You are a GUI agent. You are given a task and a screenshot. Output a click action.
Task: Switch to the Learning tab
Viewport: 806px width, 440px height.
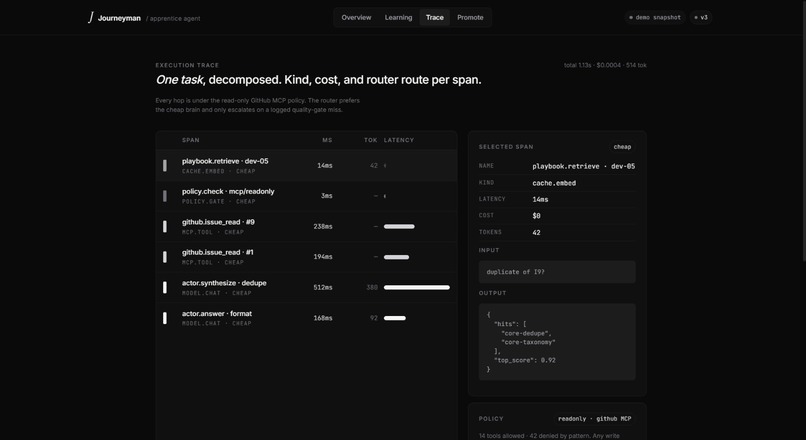coord(398,17)
